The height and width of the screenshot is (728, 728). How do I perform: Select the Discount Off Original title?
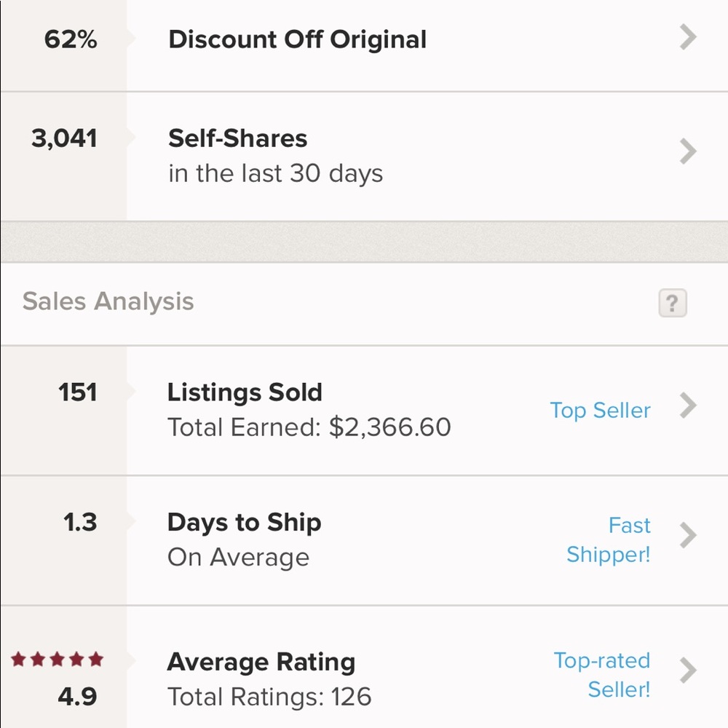pos(297,39)
